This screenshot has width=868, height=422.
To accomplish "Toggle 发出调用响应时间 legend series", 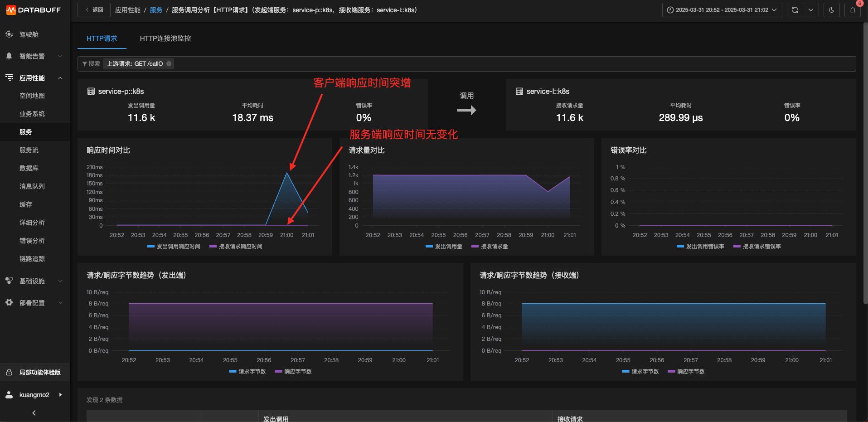I will pyautogui.click(x=174, y=247).
